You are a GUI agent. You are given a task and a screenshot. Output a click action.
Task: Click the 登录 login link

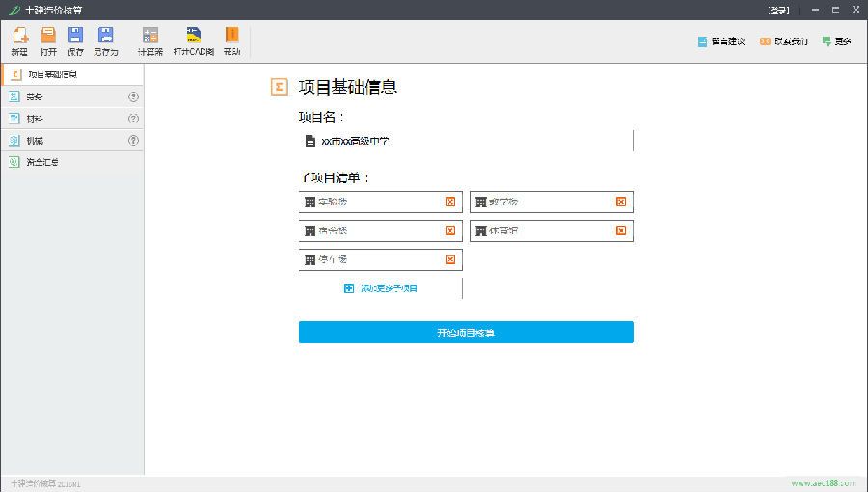[x=778, y=10]
